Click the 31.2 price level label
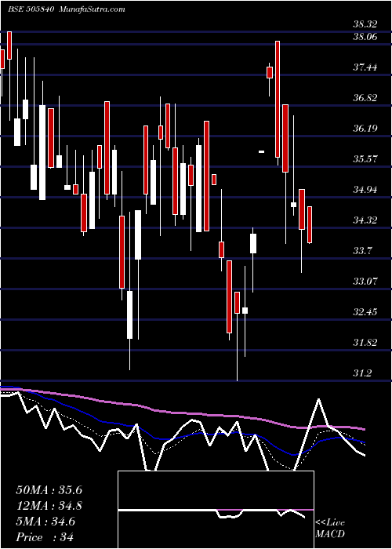The height and width of the screenshot is (549, 392). [362, 373]
